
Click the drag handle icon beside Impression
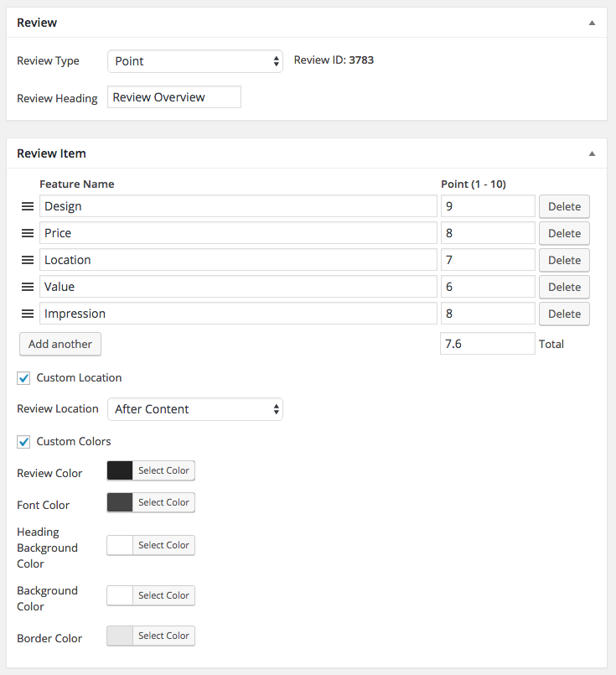click(x=28, y=314)
